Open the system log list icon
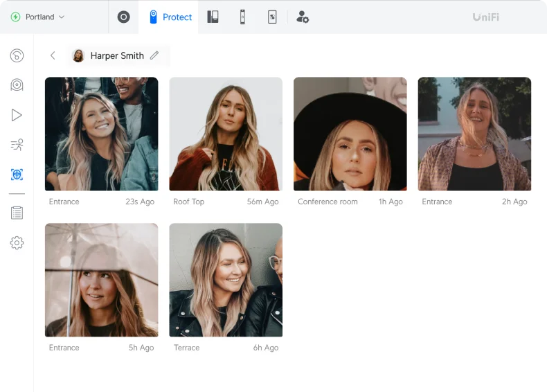This screenshot has height=392, width=547. coord(17,213)
